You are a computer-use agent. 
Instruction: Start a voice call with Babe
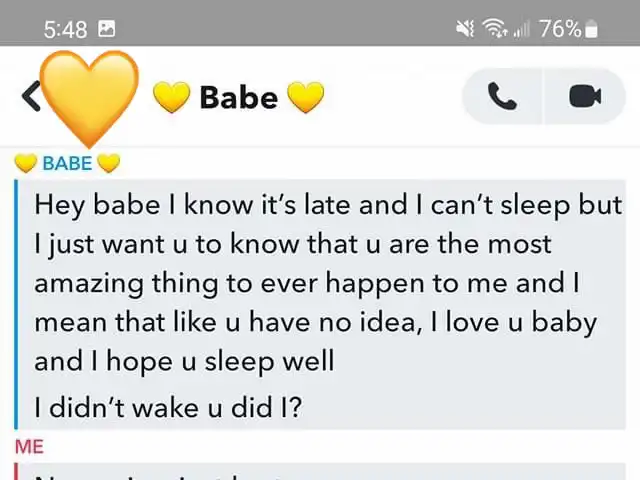point(502,96)
